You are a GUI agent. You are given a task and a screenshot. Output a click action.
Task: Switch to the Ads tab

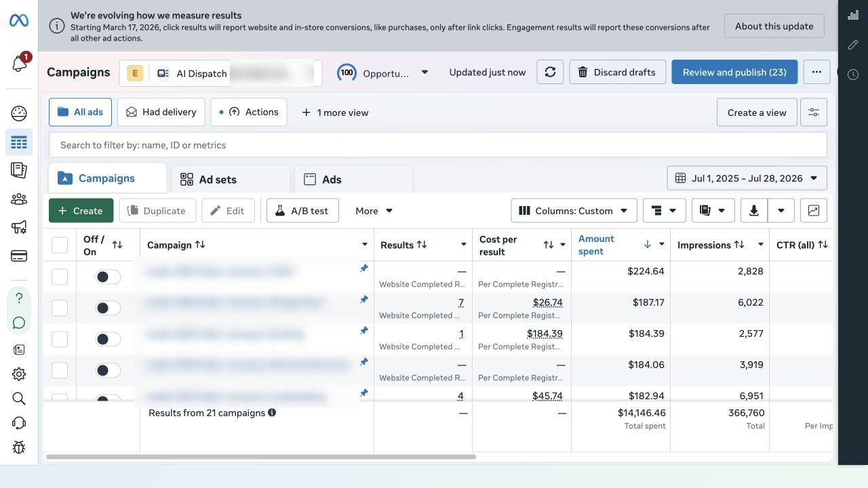point(354,180)
